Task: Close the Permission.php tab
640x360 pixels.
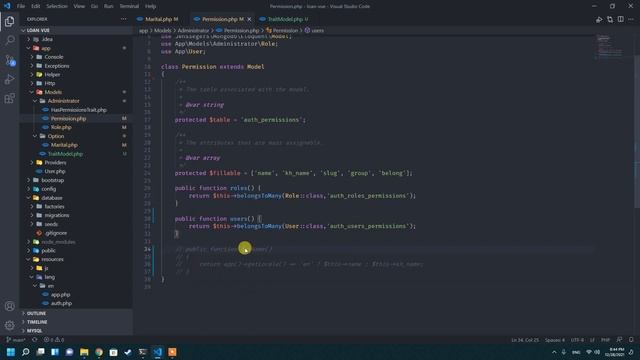Action: pyautogui.click(x=249, y=19)
